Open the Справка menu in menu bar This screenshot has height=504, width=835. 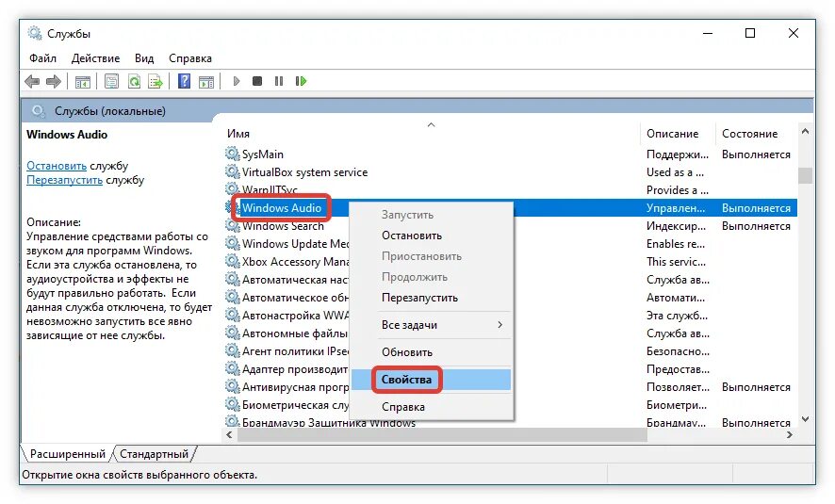[190, 58]
